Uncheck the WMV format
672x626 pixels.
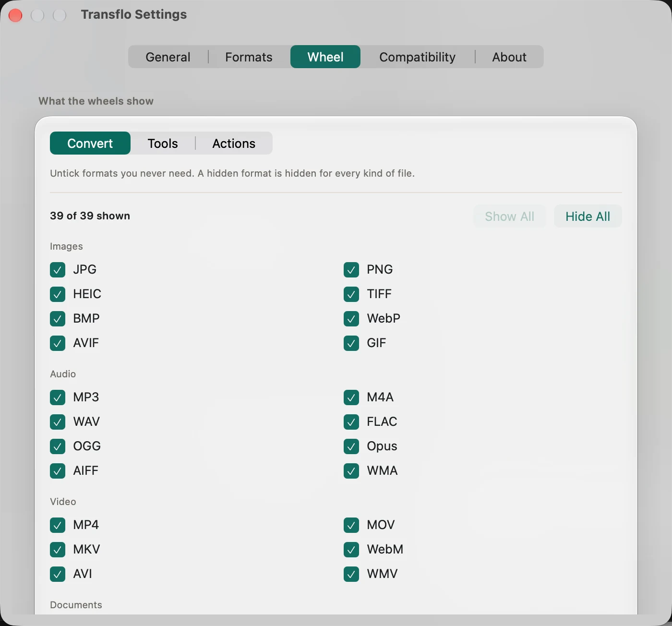pos(351,574)
